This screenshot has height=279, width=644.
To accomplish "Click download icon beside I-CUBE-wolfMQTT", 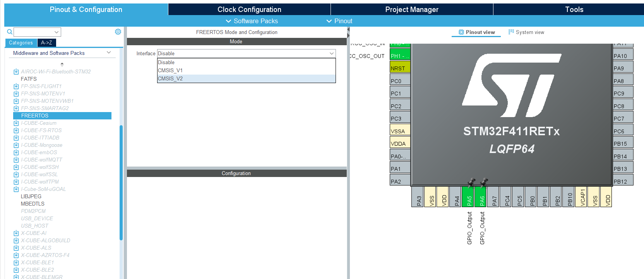I will (x=16, y=160).
